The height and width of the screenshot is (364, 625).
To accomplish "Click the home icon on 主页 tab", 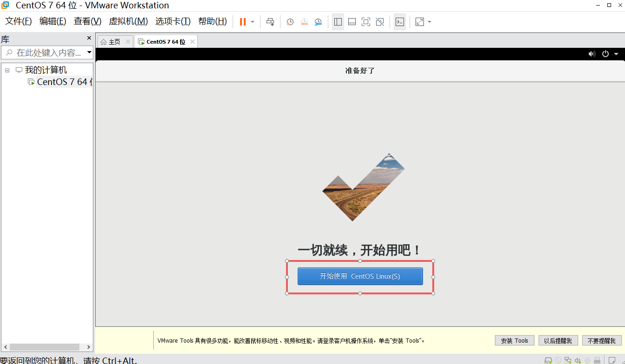I will coord(104,42).
